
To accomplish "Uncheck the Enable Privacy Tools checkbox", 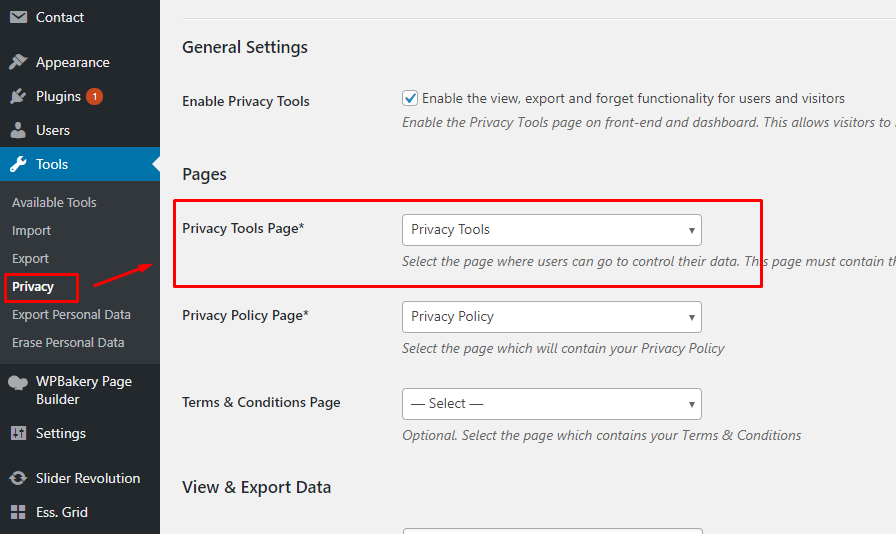I will [410, 98].
